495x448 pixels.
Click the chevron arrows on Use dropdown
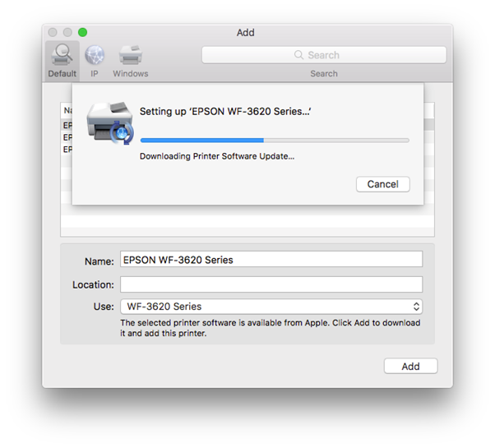[416, 307]
